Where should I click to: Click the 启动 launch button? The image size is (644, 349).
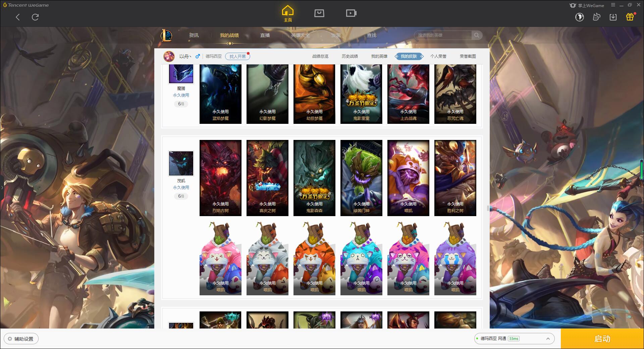click(602, 339)
